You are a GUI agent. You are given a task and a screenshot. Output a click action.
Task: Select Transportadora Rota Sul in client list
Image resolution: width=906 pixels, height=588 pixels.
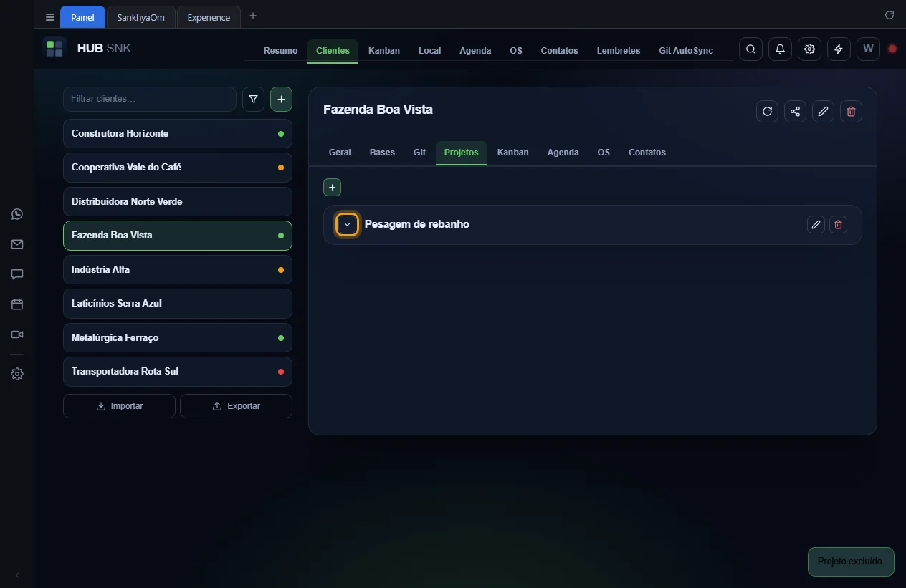click(178, 372)
